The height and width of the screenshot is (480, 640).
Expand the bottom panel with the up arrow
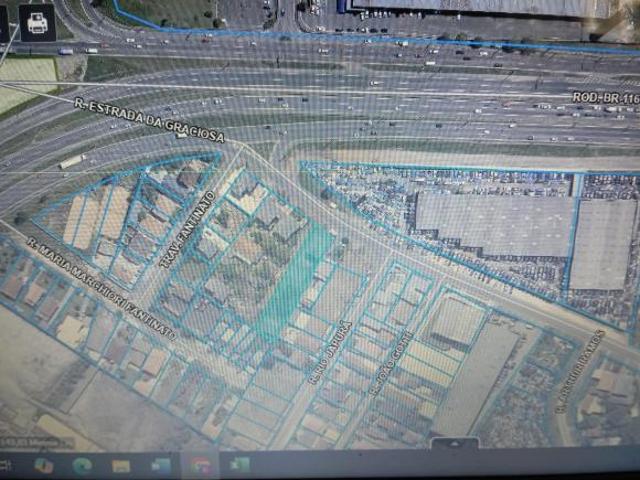pyautogui.click(x=454, y=442)
